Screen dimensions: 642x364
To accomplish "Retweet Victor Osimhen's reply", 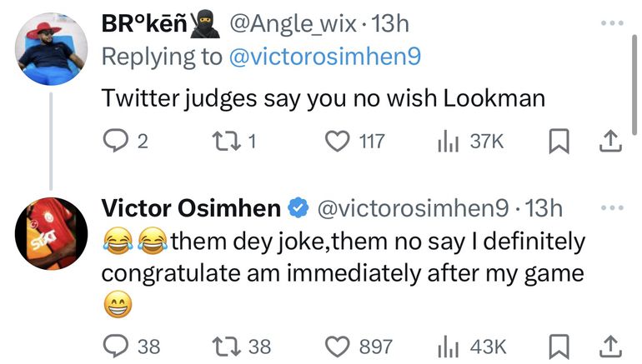I will tap(222, 344).
